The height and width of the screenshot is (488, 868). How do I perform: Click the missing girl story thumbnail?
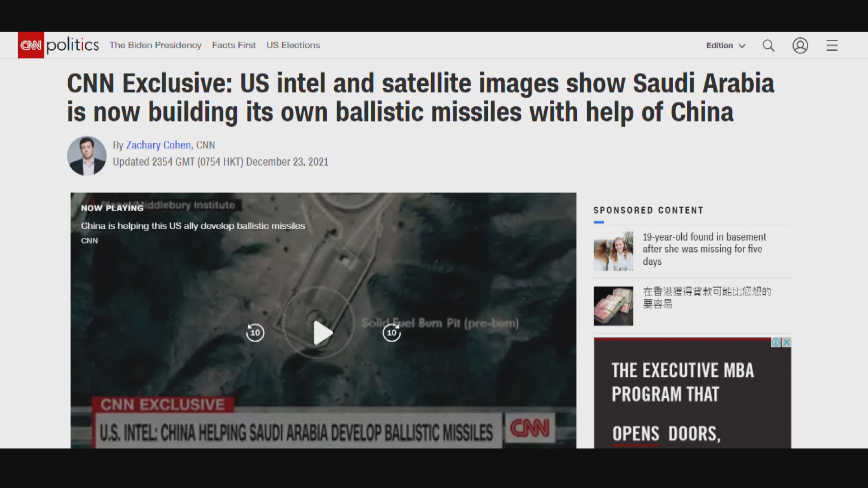click(613, 251)
